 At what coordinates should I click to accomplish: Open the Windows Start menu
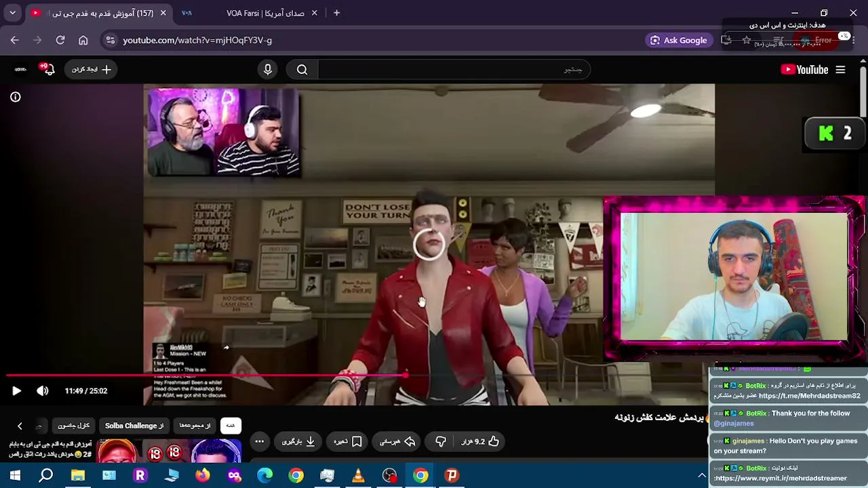[x=14, y=475]
